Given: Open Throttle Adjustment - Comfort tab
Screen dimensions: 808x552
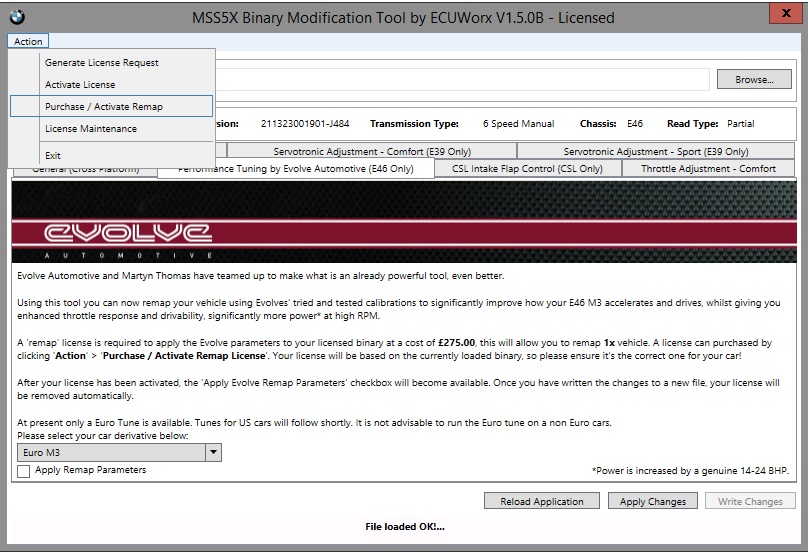Looking at the screenshot, I should (x=708, y=169).
